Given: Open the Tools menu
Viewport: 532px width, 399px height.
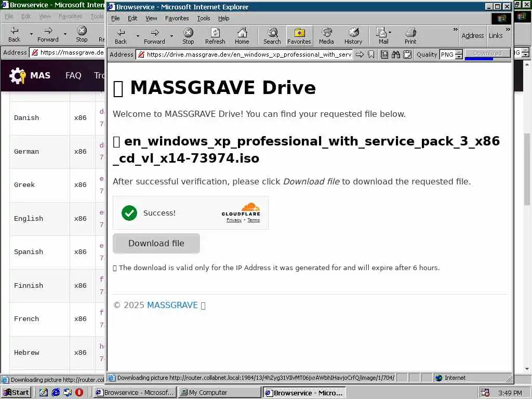Looking at the screenshot, I should click(x=203, y=18).
